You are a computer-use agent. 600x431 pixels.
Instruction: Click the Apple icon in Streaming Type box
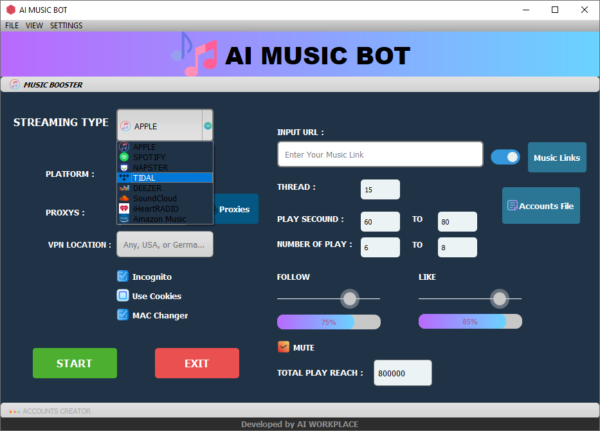coord(126,126)
